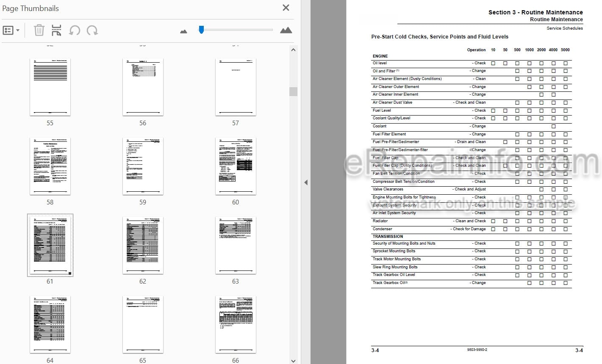Click Coolant Change checkbox under 4000
Image resolution: width=602 pixels, height=364 pixels.
pos(553,127)
